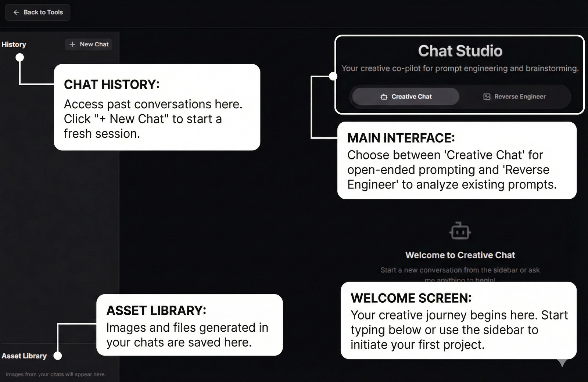The width and height of the screenshot is (588, 382).
Task: Click the plus icon in New Chat
Action: 72,44
